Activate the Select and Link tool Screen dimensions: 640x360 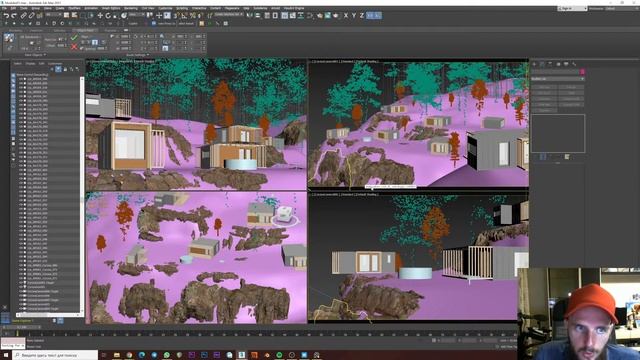click(23, 16)
